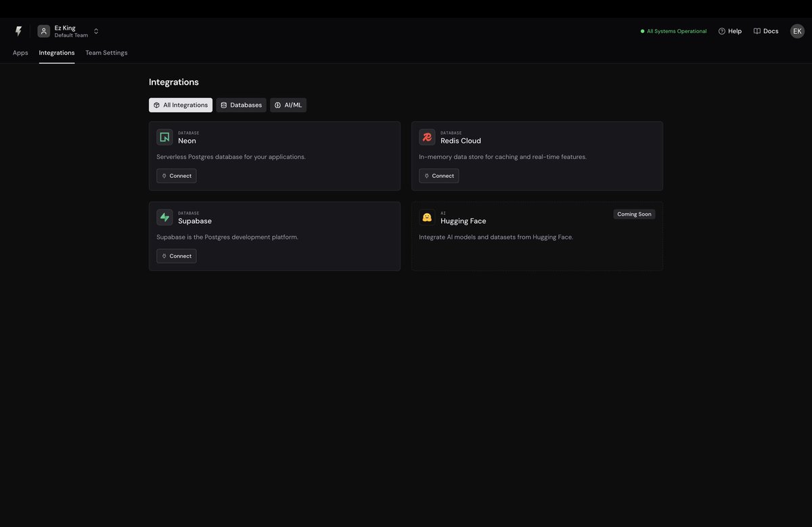Click the Redis Cloud logo icon
Viewport: 812px width, 527px height.
427,137
